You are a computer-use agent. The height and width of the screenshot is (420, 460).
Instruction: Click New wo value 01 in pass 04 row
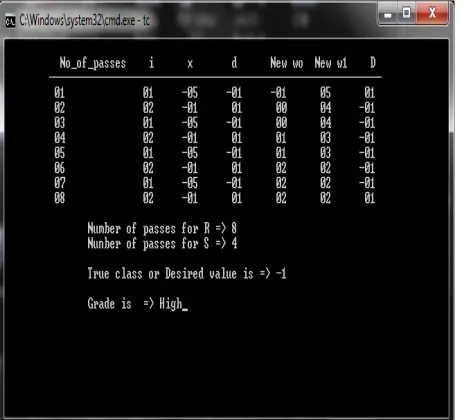coord(281,138)
